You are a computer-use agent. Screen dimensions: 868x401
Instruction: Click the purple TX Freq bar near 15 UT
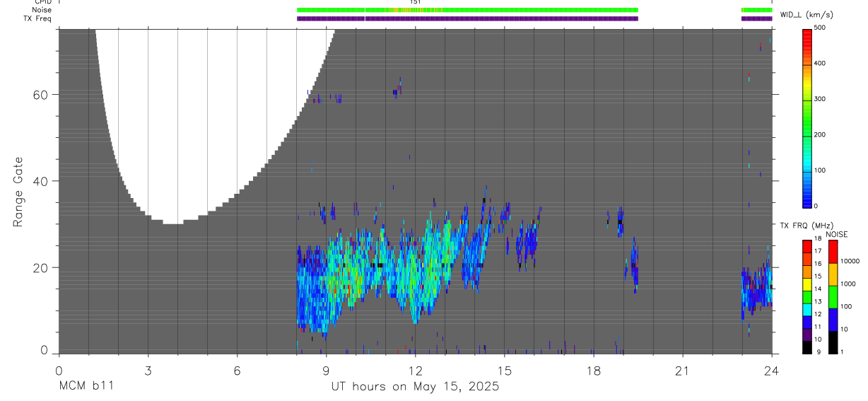tap(505, 18)
